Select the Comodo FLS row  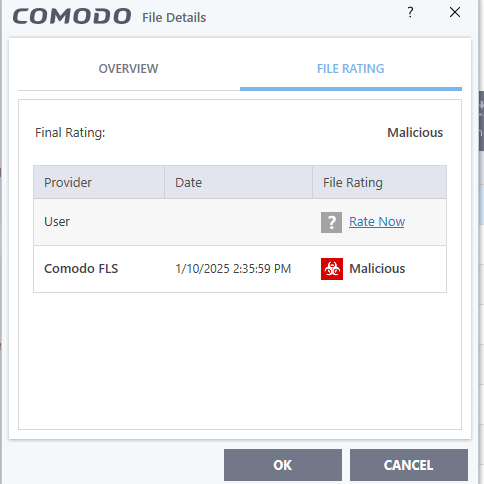(240, 269)
